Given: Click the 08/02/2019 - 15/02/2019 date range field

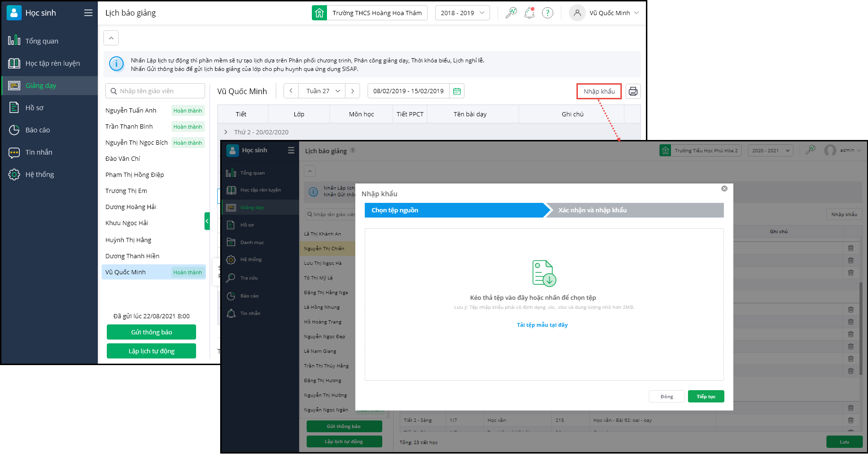Looking at the screenshot, I should point(408,91).
